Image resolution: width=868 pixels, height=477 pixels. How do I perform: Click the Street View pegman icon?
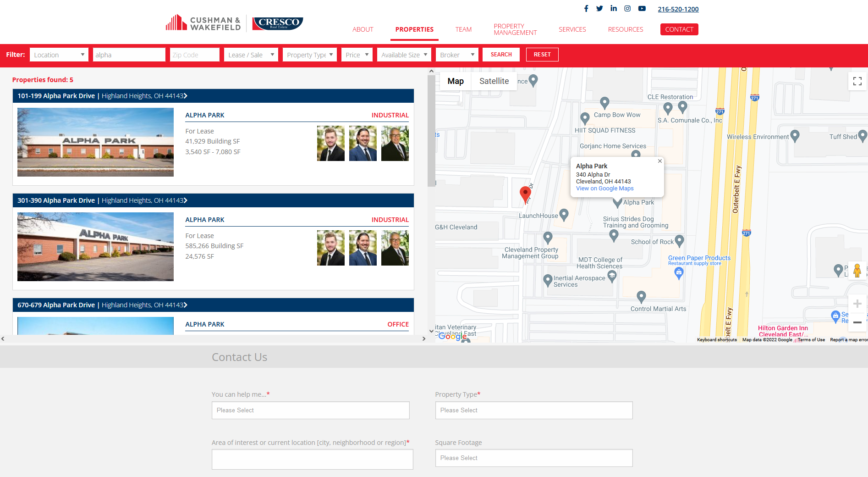click(x=857, y=270)
